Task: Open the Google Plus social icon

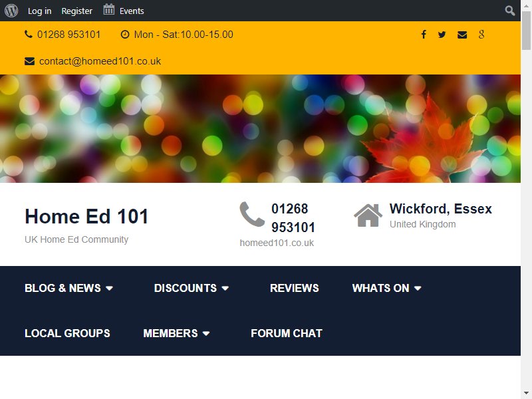Action: [481, 35]
